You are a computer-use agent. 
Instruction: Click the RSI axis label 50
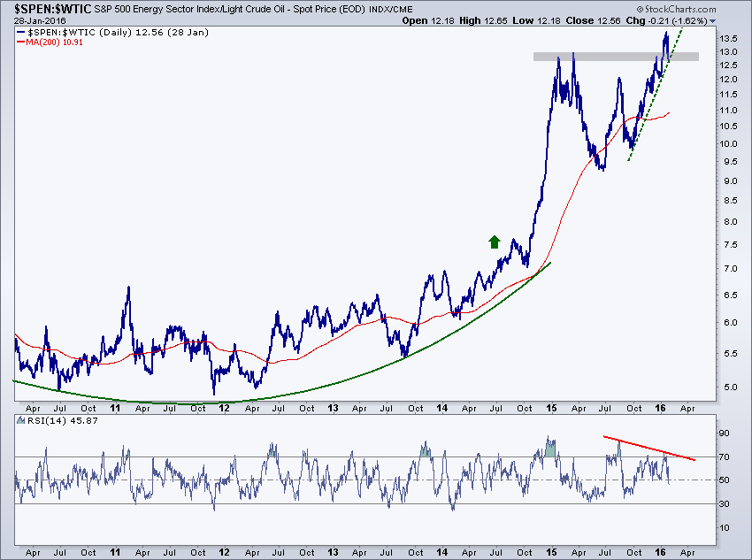(x=724, y=479)
